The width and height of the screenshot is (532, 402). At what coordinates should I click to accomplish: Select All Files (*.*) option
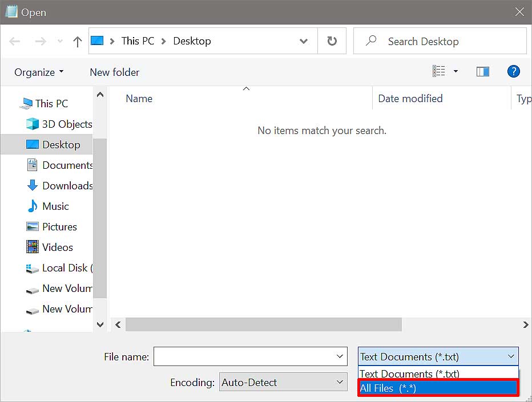point(437,388)
